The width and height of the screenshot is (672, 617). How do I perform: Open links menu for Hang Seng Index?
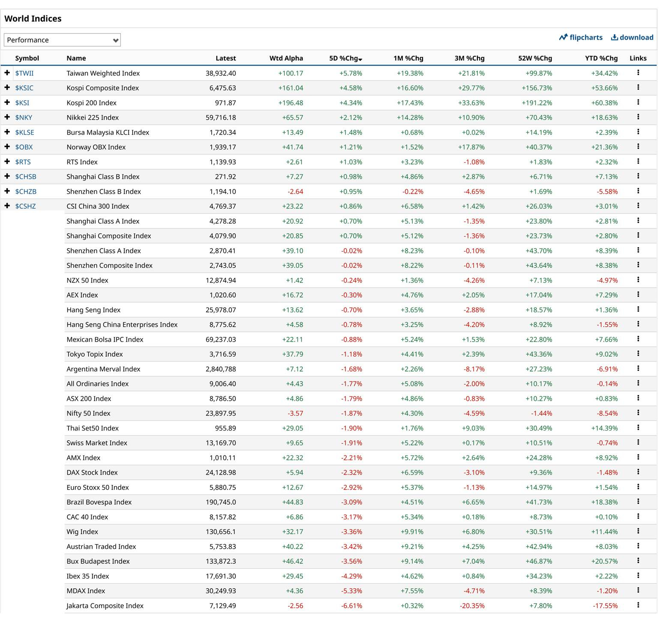(638, 310)
